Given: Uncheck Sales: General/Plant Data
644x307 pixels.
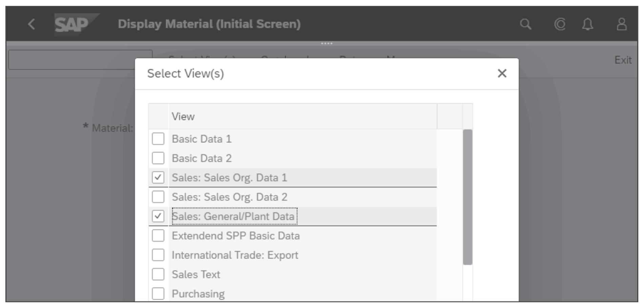Looking at the screenshot, I should pos(158,216).
